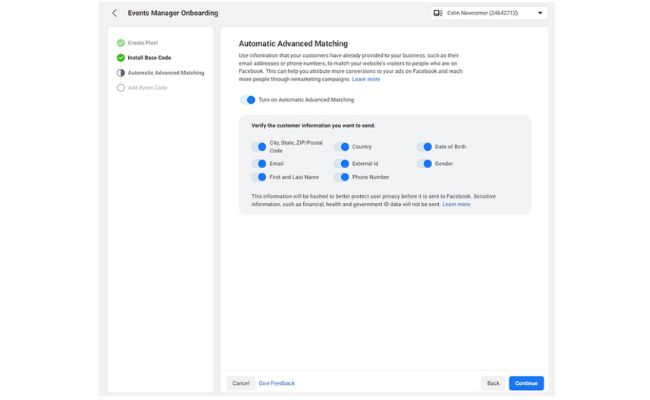Click the Create Pixel green checkmark icon

pos(121,43)
